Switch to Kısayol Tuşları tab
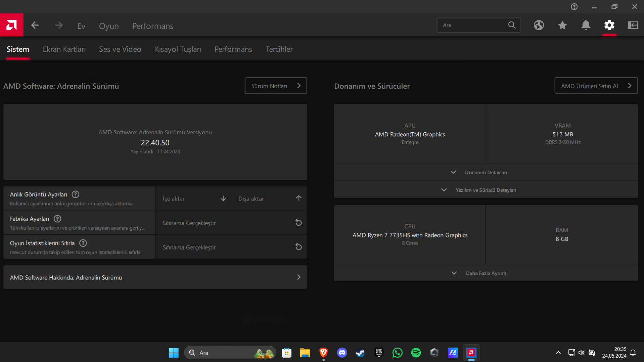The image size is (644, 362). point(178,49)
